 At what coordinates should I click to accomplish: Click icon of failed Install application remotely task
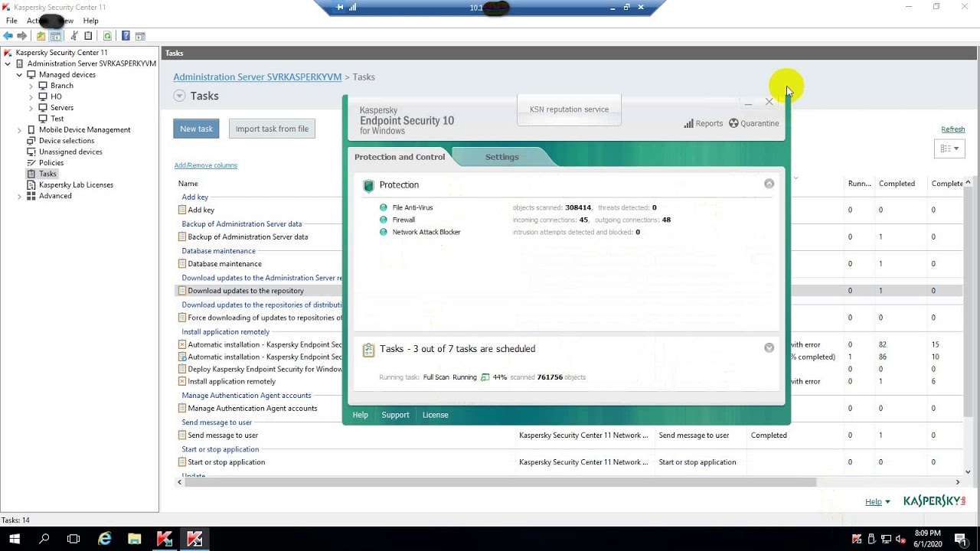click(182, 381)
